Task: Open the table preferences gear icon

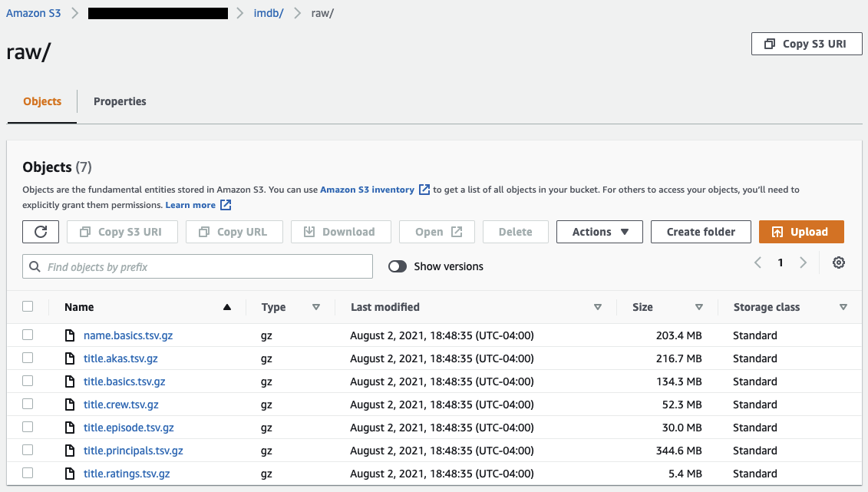Action: 839,263
